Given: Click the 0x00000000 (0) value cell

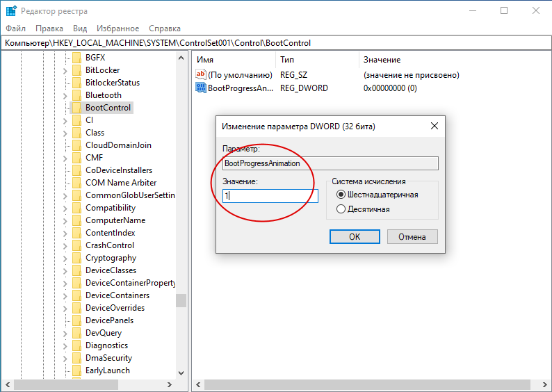Looking at the screenshot, I should pyautogui.click(x=390, y=88).
